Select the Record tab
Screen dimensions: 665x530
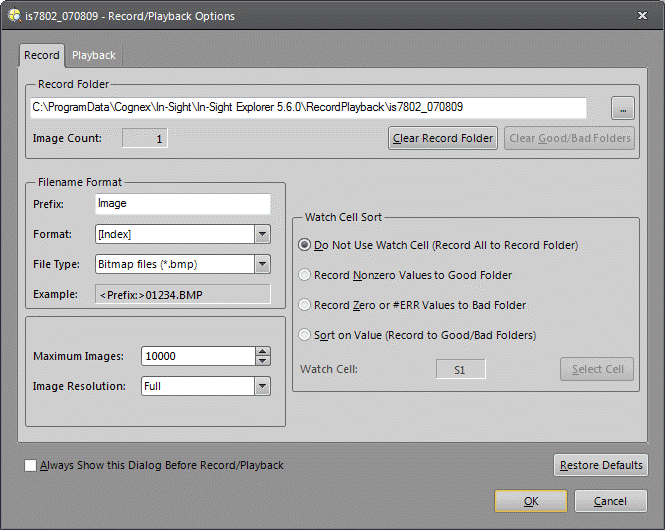[x=42, y=56]
